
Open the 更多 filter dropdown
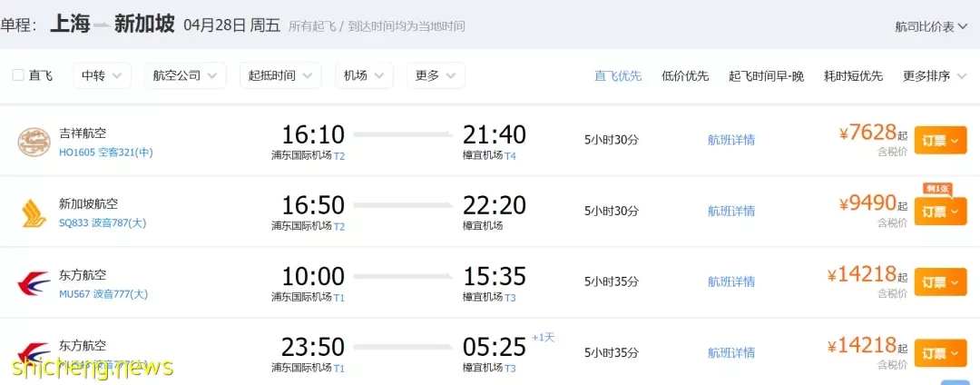[436, 75]
